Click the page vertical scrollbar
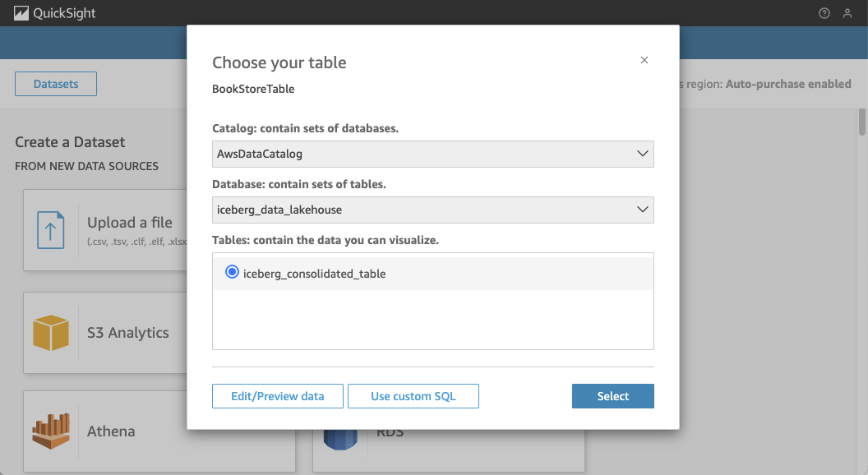 click(862, 122)
